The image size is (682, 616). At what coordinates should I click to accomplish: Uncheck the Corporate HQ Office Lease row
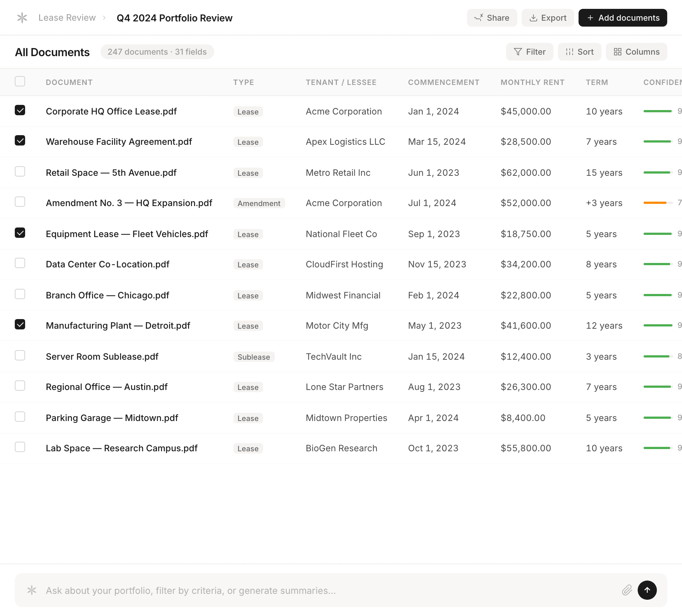[x=20, y=110]
